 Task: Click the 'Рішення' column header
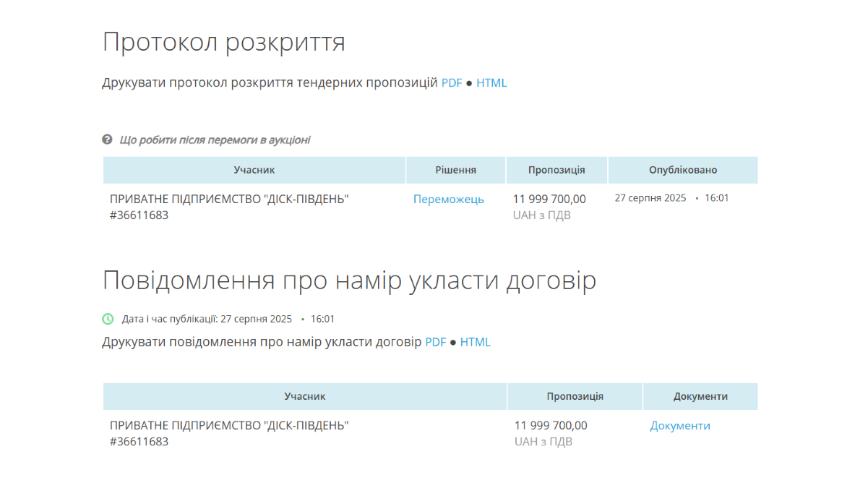[456, 170]
